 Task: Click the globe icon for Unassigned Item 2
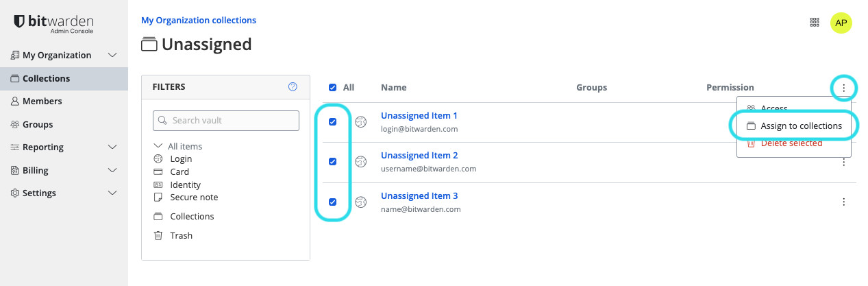tap(361, 162)
